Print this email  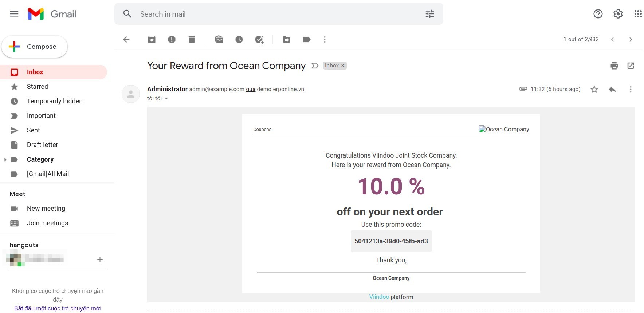[x=614, y=66]
